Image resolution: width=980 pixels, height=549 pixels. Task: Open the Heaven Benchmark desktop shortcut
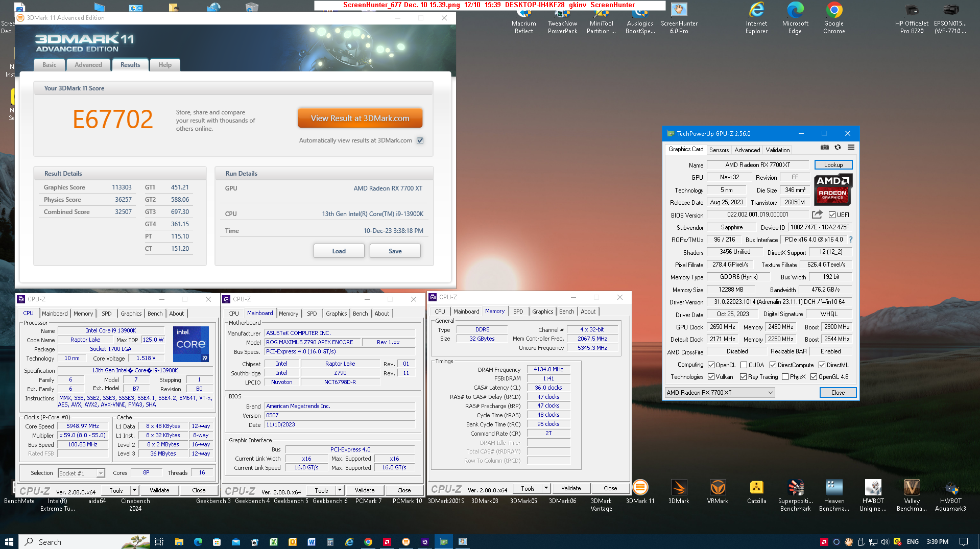pos(834,495)
